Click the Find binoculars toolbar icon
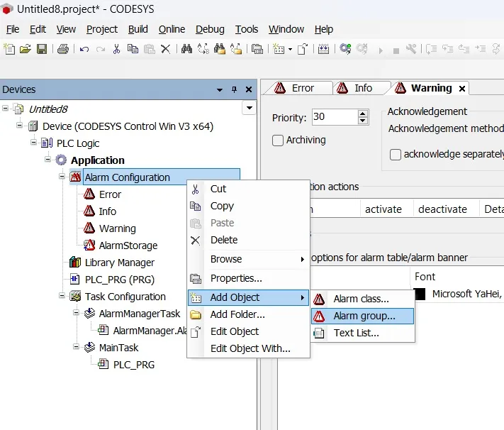 coord(186,49)
